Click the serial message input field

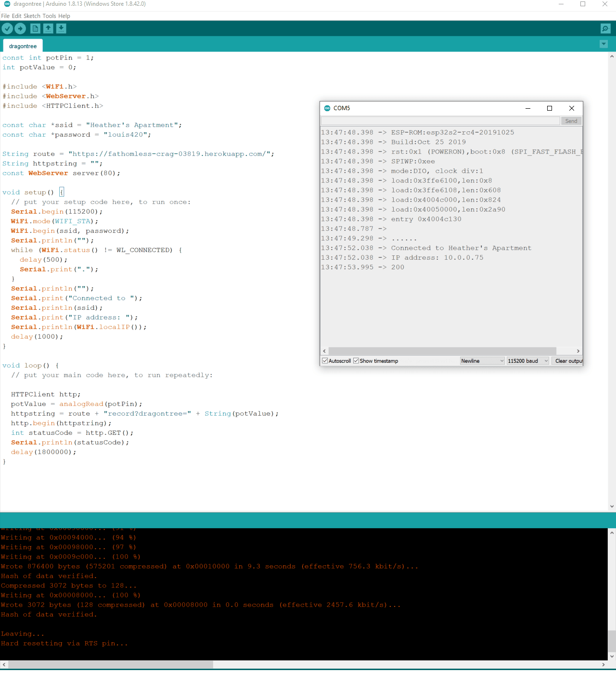440,121
